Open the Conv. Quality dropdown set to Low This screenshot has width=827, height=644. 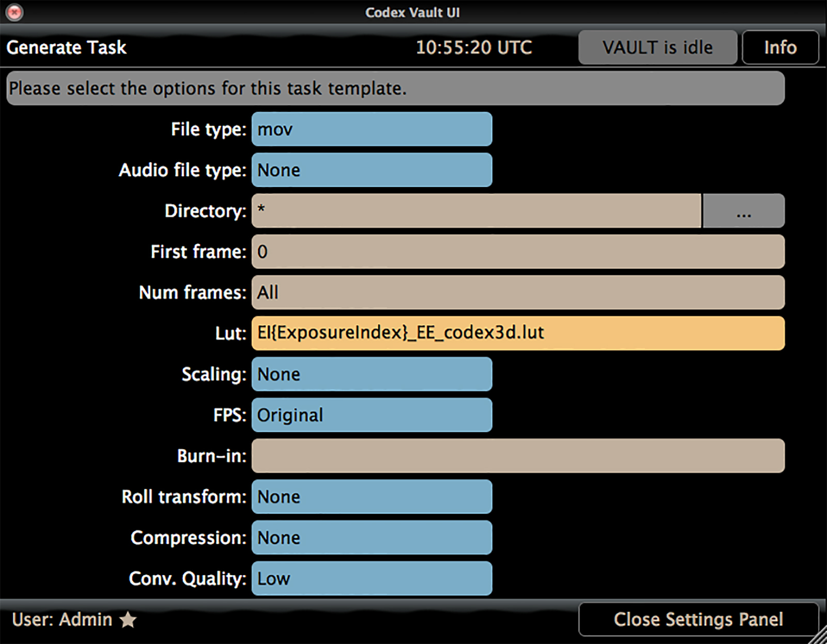tap(372, 578)
